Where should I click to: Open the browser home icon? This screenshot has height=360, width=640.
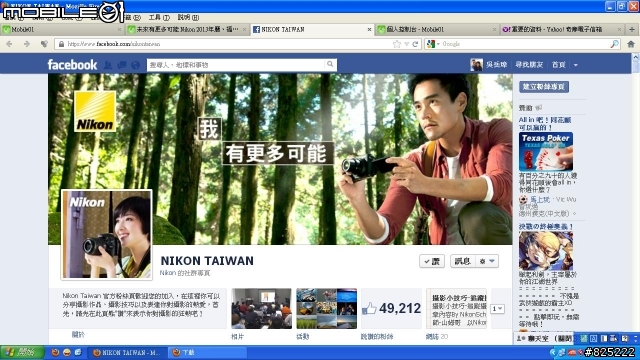pyautogui.click(x=631, y=44)
